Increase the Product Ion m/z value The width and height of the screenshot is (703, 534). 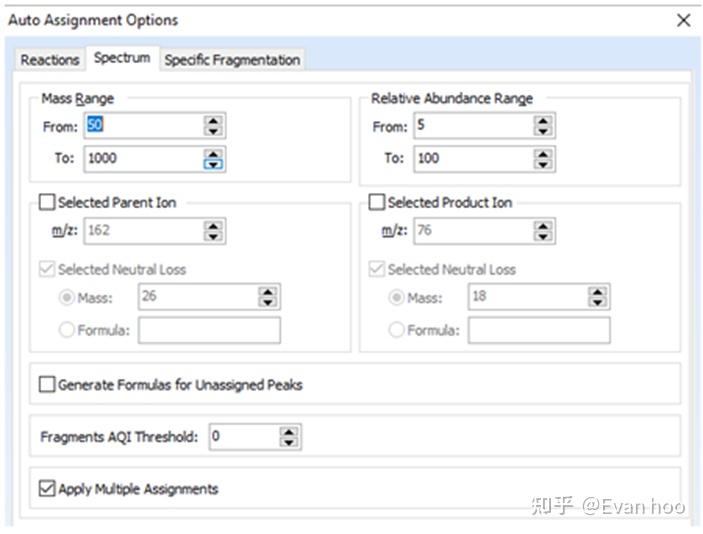click(x=543, y=226)
